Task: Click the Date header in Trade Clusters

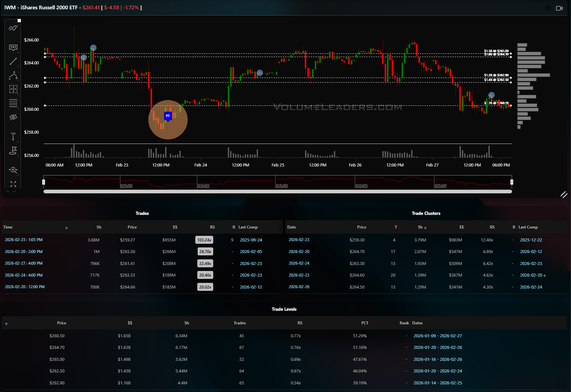Action: click(291, 227)
